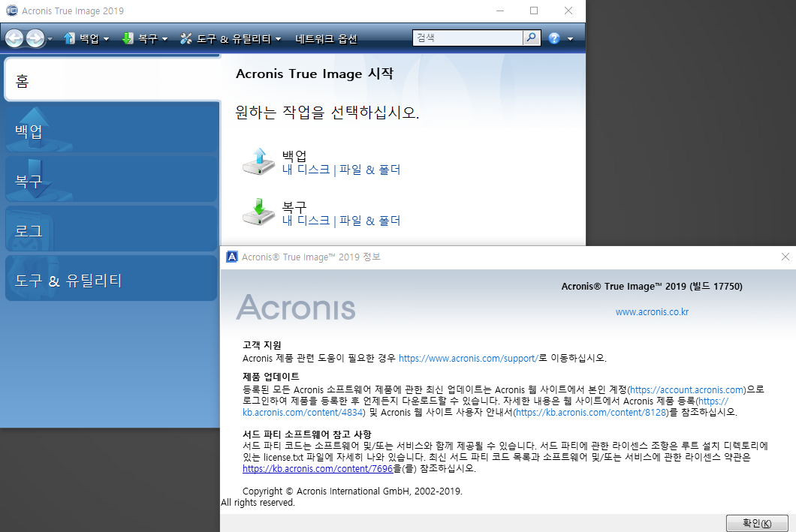Image resolution: width=796 pixels, height=532 pixels.
Task: Minimize the Acronis True Image 2019 window
Action: (x=500, y=11)
